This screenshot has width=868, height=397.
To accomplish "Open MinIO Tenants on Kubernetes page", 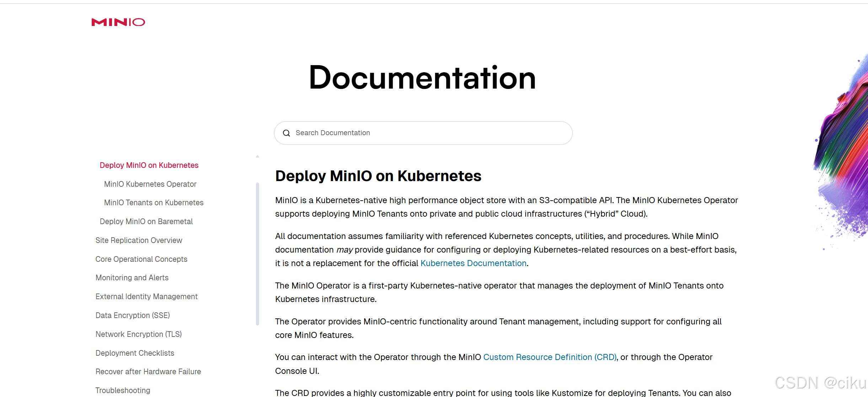I will pos(154,203).
